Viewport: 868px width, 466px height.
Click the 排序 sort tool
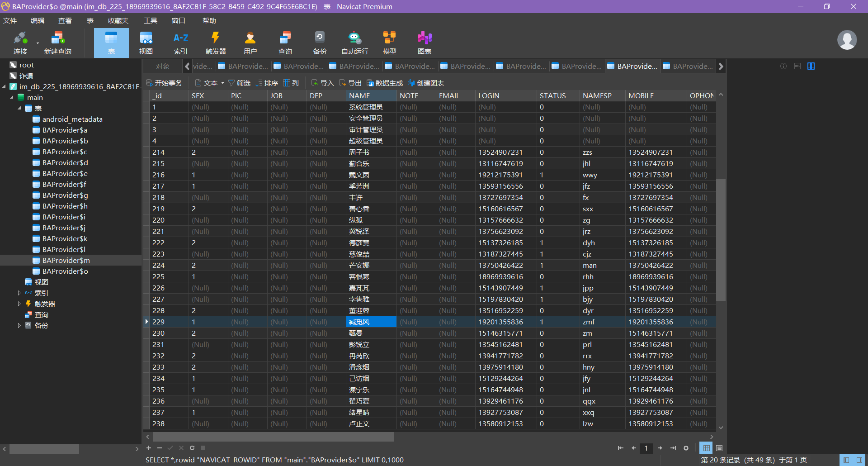[267, 83]
